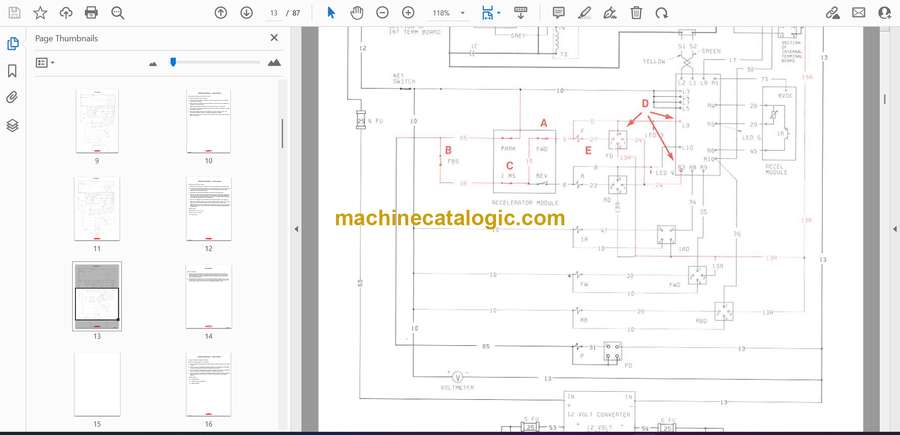Screen dimensions: 900x435
Task: Click the Save file icon
Action: click(14, 13)
